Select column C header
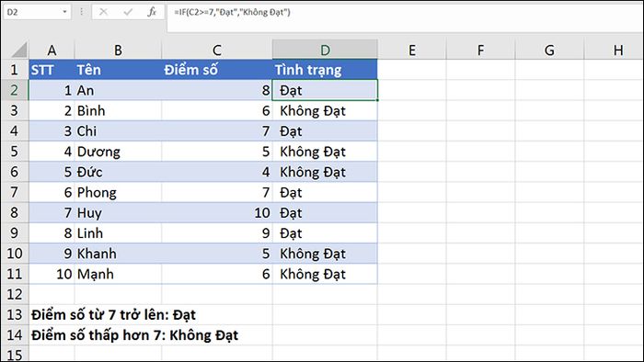The width and height of the screenshot is (644, 362). click(x=217, y=50)
